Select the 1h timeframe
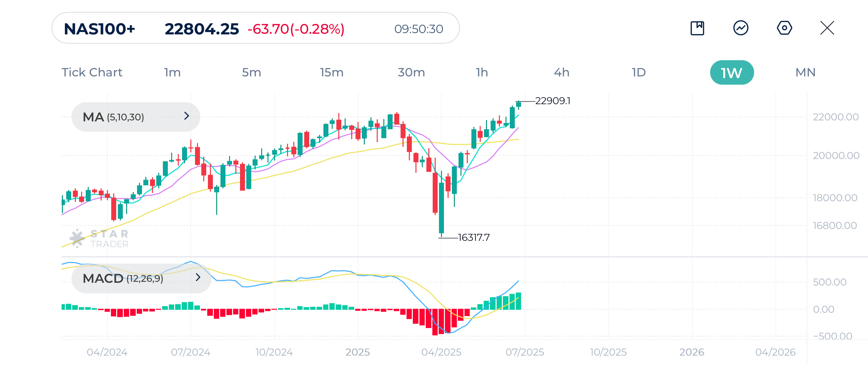Image resolution: width=868 pixels, height=384 pixels. [x=482, y=72]
